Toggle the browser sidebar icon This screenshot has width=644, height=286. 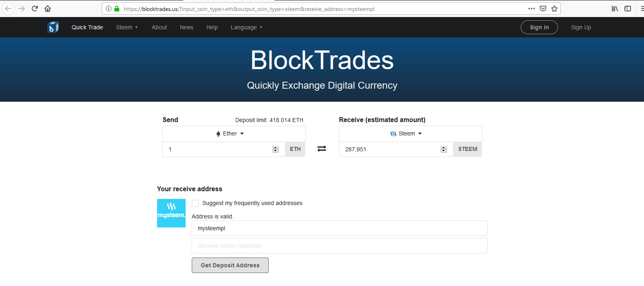click(628, 9)
